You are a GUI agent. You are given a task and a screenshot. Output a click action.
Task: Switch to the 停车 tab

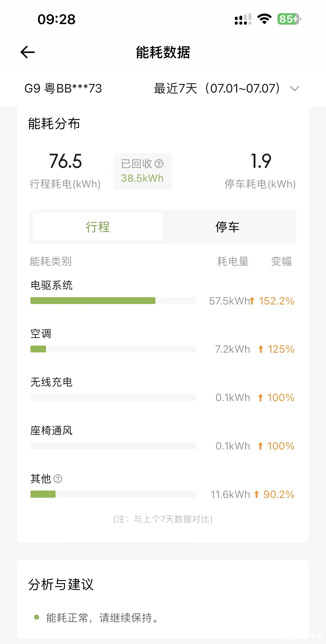(227, 227)
